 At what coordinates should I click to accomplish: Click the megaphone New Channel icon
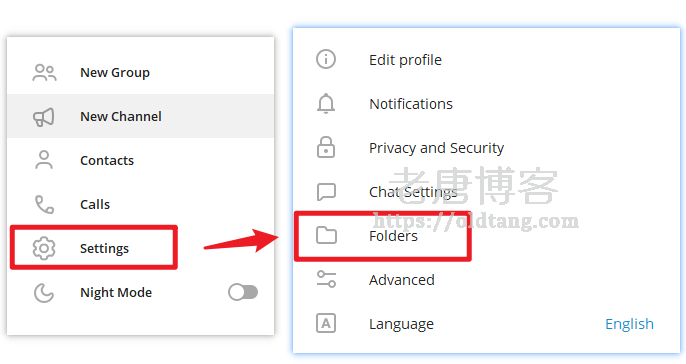coord(44,117)
